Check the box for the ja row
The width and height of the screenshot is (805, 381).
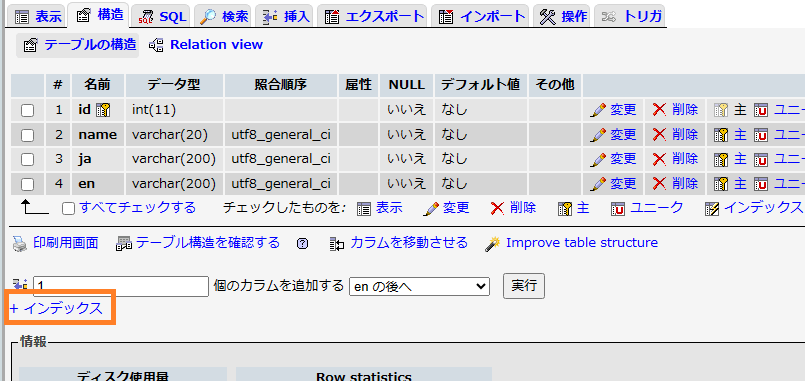27,160
